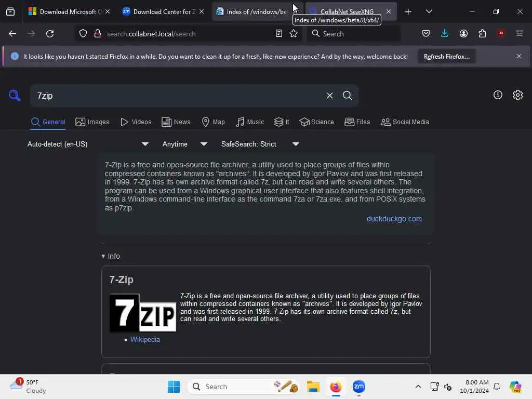Open the SafeSearch: Strict dropdown
The width and height of the screenshot is (532, 399).
[x=260, y=144]
